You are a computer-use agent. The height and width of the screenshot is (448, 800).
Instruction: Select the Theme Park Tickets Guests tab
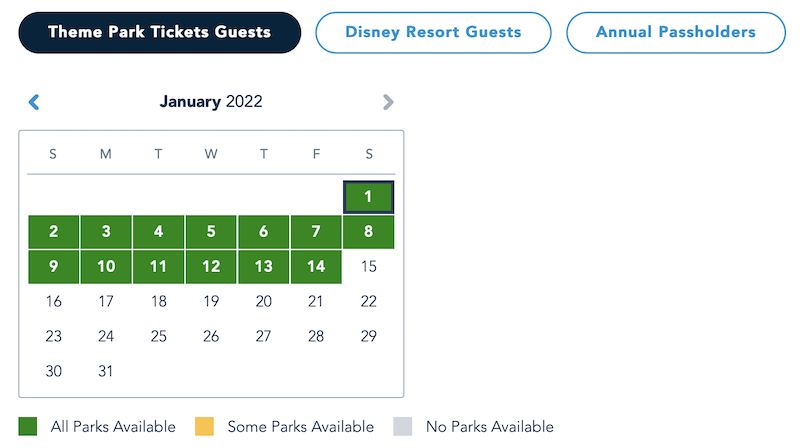click(159, 32)
